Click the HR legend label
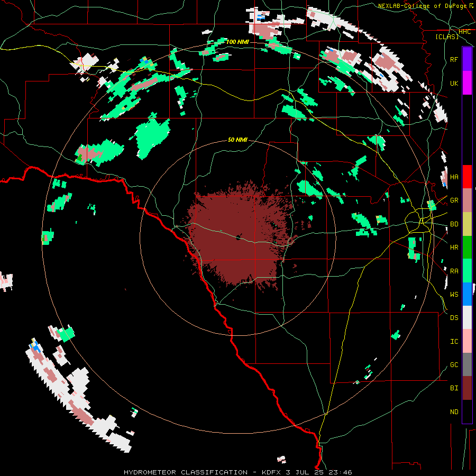 click(x=454, y=248)
